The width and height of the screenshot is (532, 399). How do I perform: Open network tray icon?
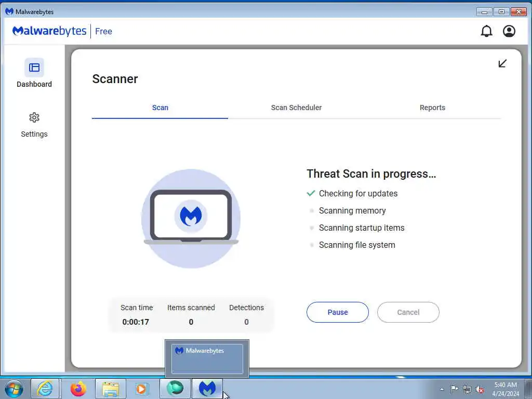pyautogui.click(x=467, y=389)
